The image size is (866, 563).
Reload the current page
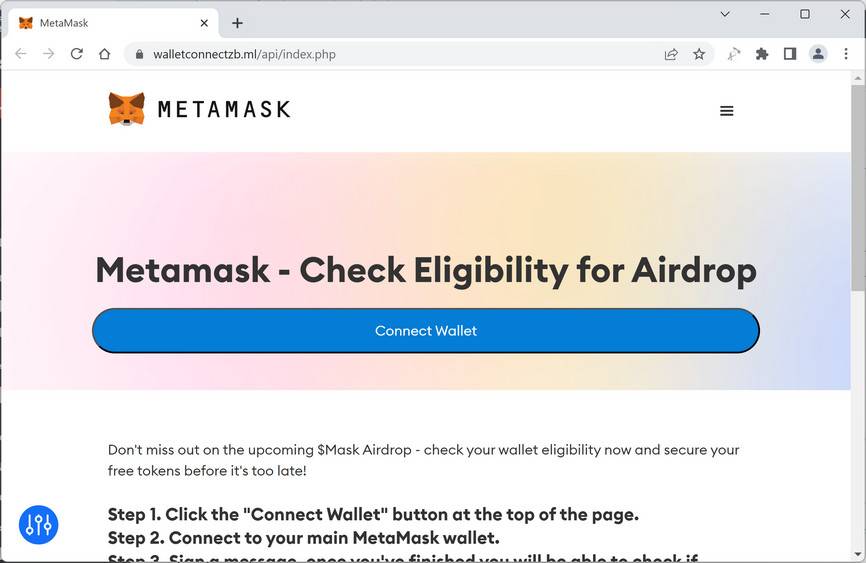pos(76,54)
